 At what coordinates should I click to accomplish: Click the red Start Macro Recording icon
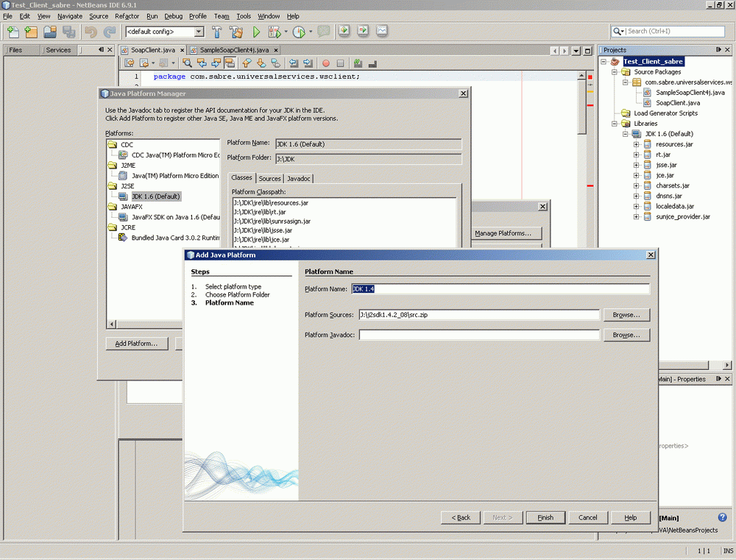point(326,63)
